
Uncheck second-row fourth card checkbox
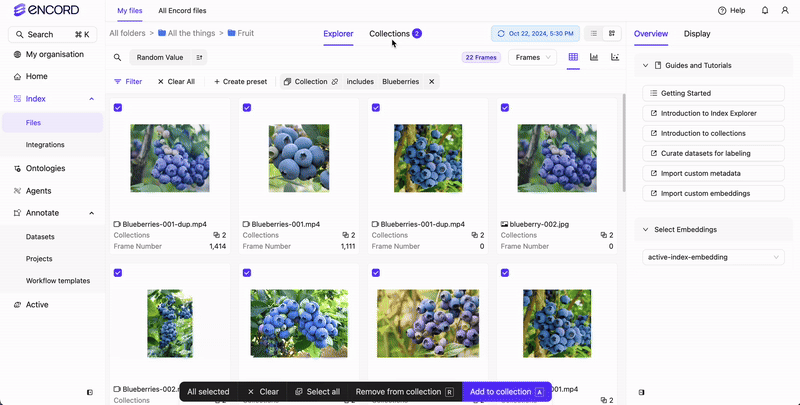(505, 273)
